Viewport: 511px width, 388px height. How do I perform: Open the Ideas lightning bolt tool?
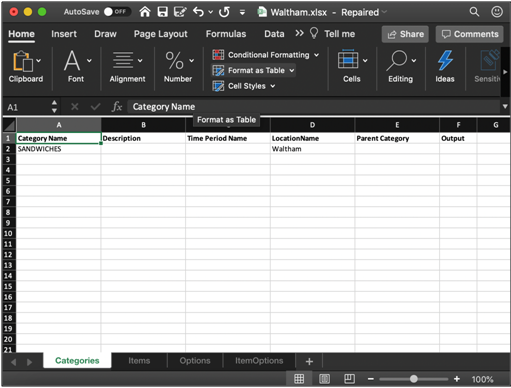point(445,66)
